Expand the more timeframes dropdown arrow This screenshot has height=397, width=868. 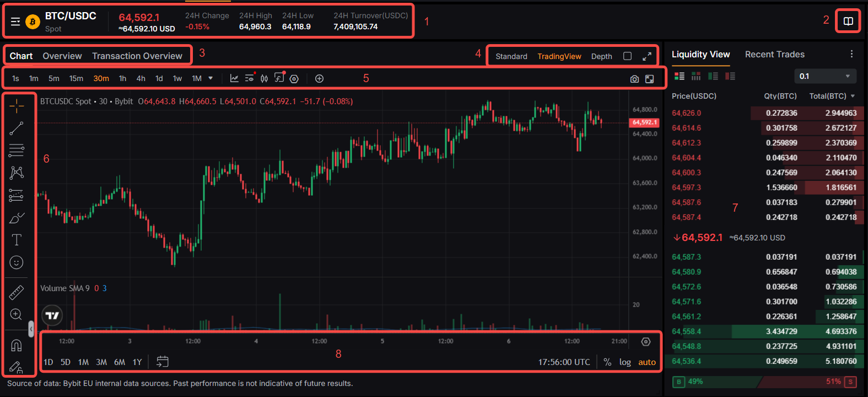pos(211,78)
